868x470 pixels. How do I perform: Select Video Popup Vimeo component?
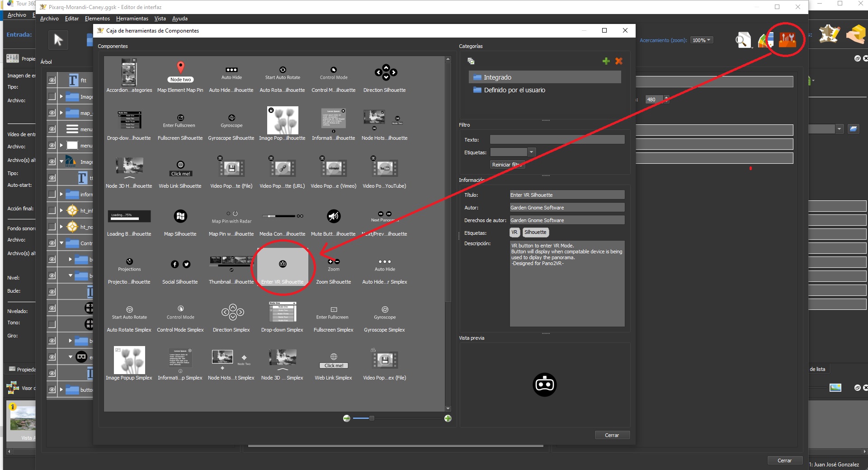tap(333, 172)
